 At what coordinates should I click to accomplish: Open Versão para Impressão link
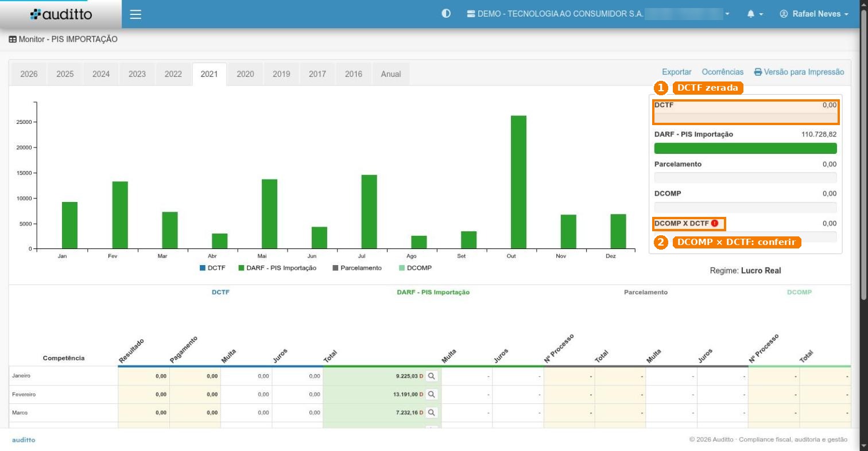799,72
